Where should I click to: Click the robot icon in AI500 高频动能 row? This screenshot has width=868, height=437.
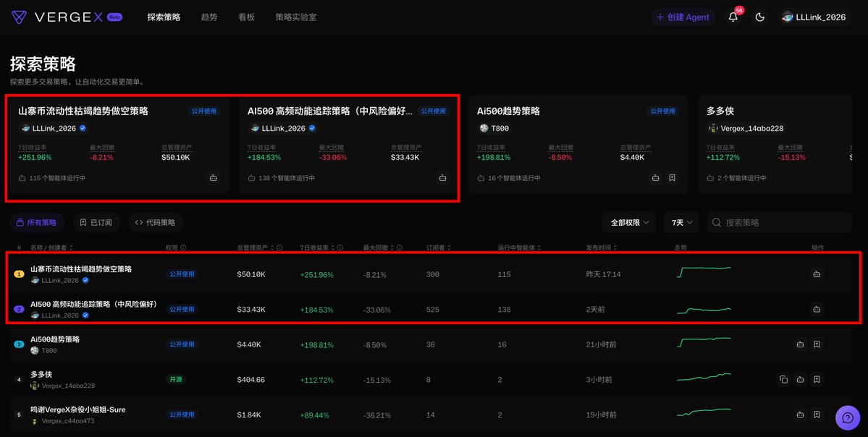[817, 309]
